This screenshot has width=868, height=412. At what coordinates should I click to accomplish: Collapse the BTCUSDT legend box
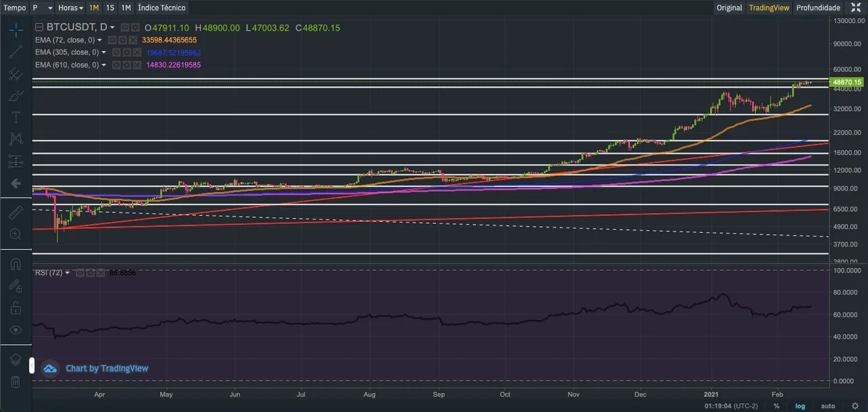coord(39,27)
